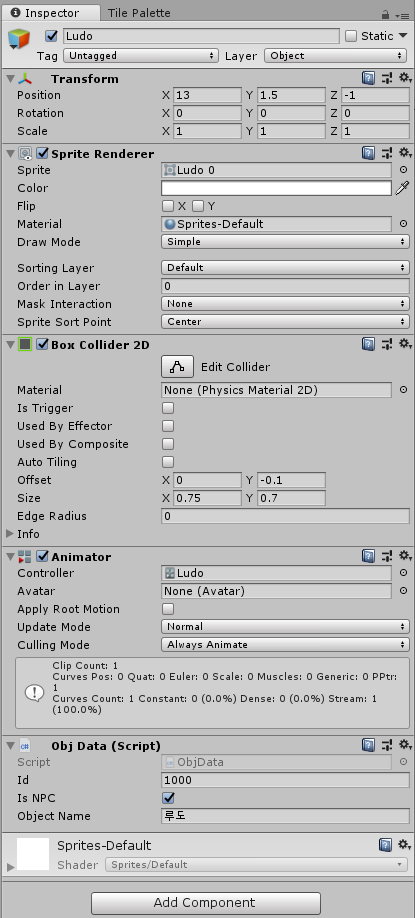
Task: Click the Position X input field
Action: 207,95
